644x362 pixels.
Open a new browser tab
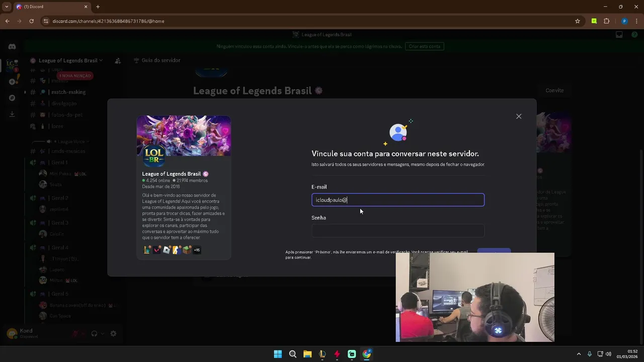(98, 7)
